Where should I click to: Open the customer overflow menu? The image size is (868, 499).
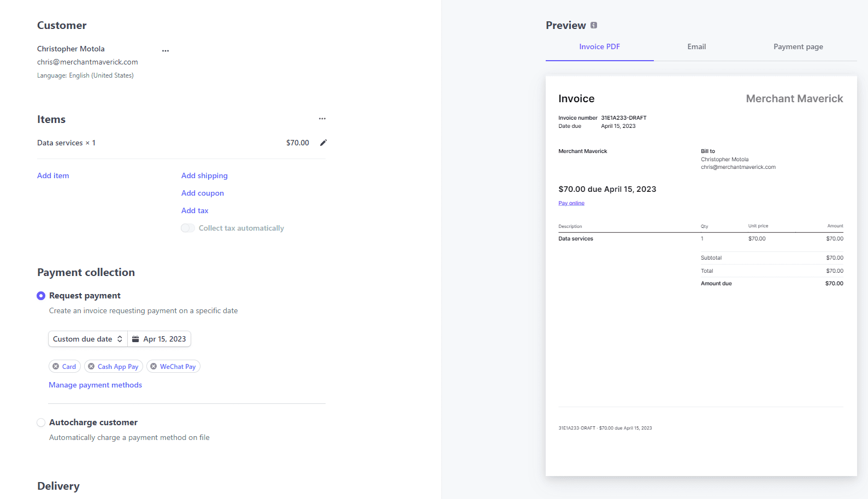point(166,50)
